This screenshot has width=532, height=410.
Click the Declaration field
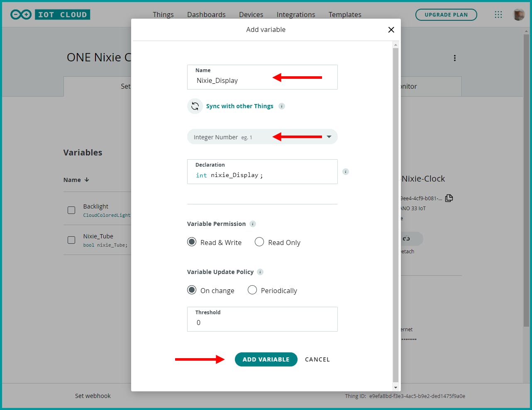click(262, 172)
